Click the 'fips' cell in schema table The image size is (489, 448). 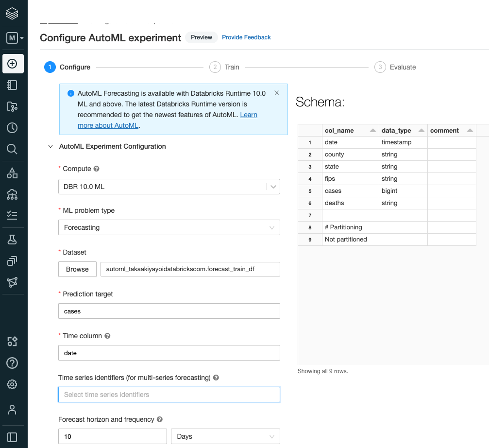coord(350,179)
